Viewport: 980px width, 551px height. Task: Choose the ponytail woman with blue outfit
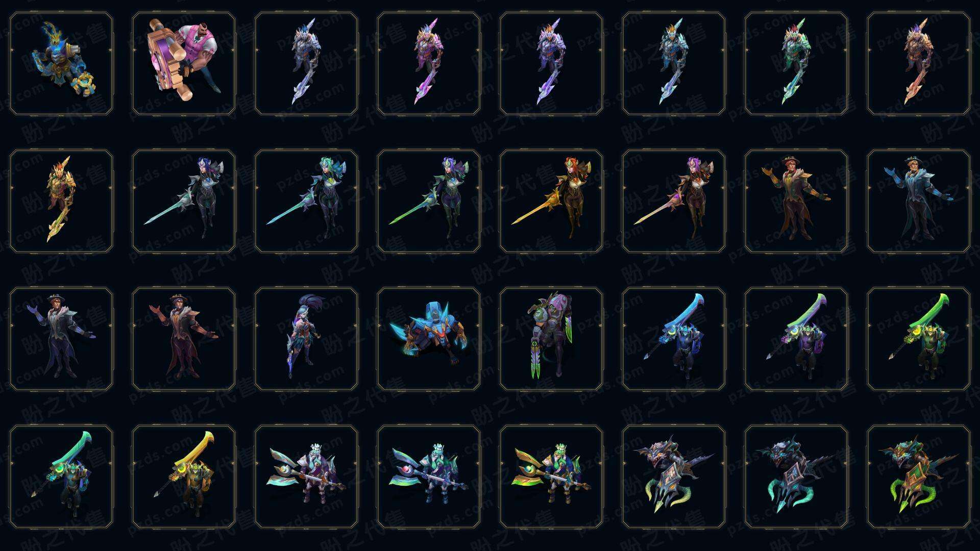[x=306, y=339]
